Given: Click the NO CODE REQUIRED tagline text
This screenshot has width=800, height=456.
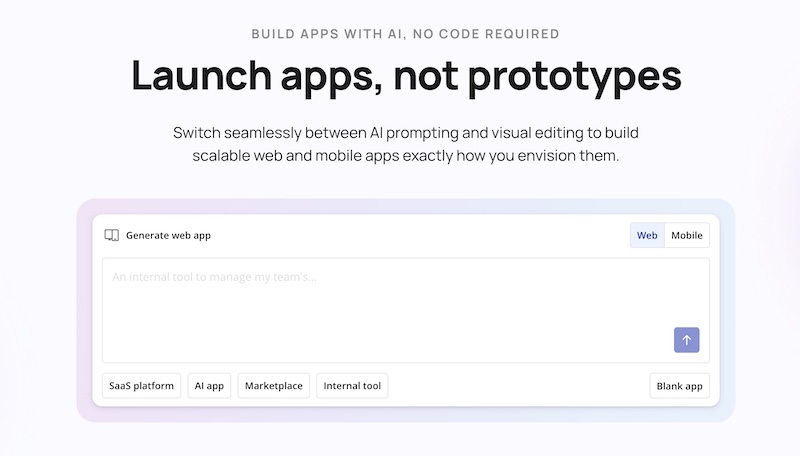Looking at the screenshot, I should click(486, 34).
